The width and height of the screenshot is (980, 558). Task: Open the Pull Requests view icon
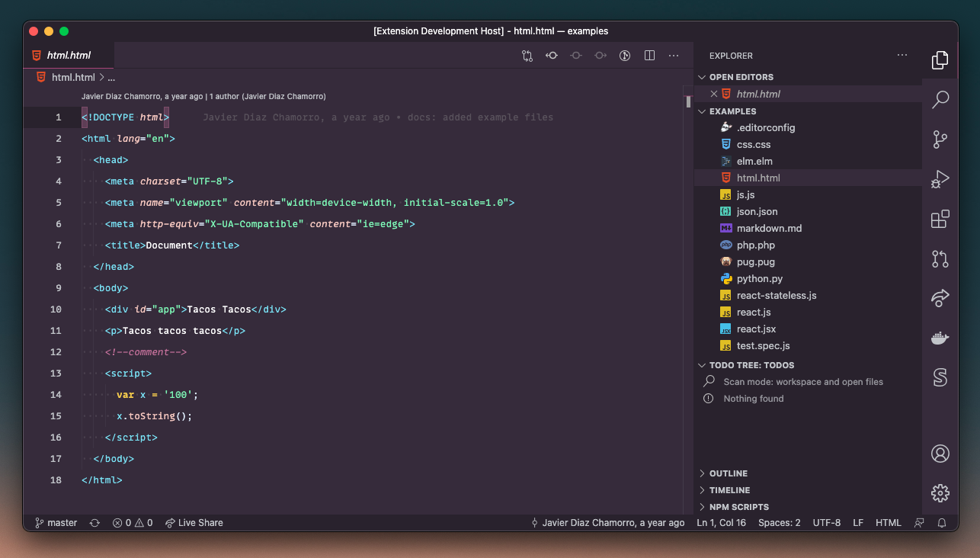click(x=940, y=258)
